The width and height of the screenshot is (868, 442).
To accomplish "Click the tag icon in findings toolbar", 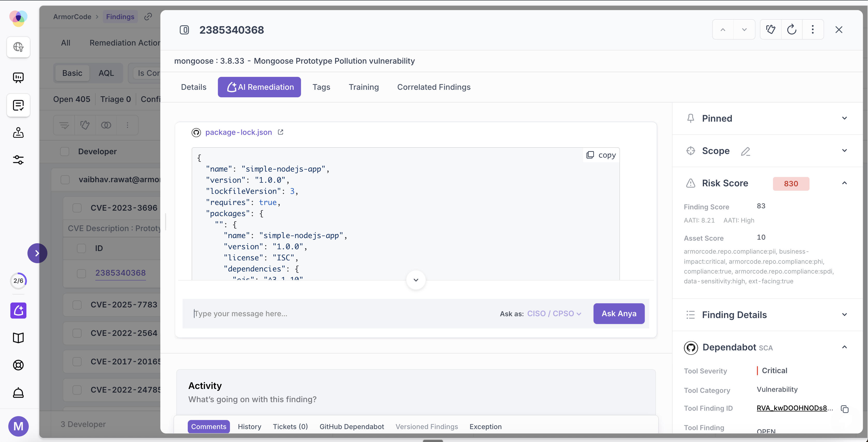I will pos(85,125).
